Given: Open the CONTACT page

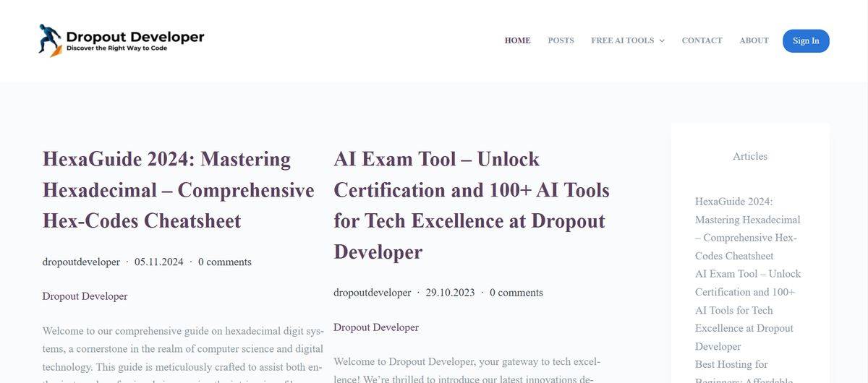Looking at the screenshot, I should pos(702,40).
